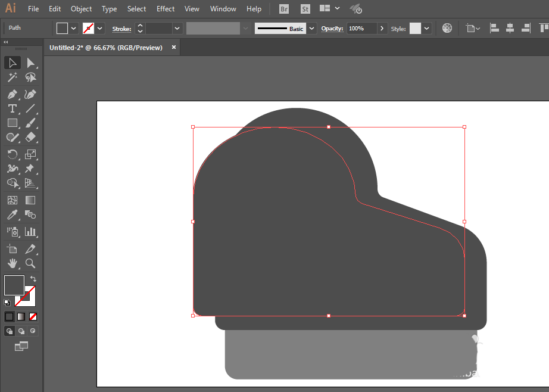This screenshot has height=392, width=549.
Task: Set paint mode to None
Action: click(x=33, y=317)
